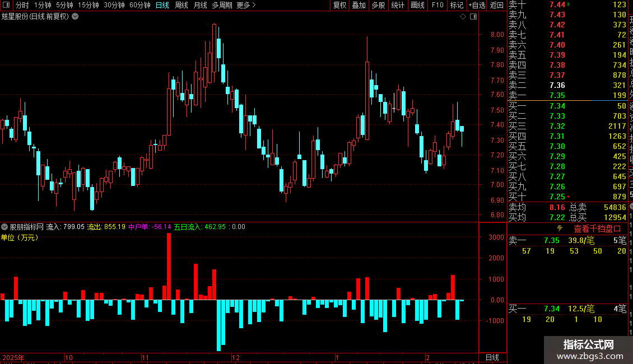Click the 流入: 799.05 indicator value

(65, 227)
